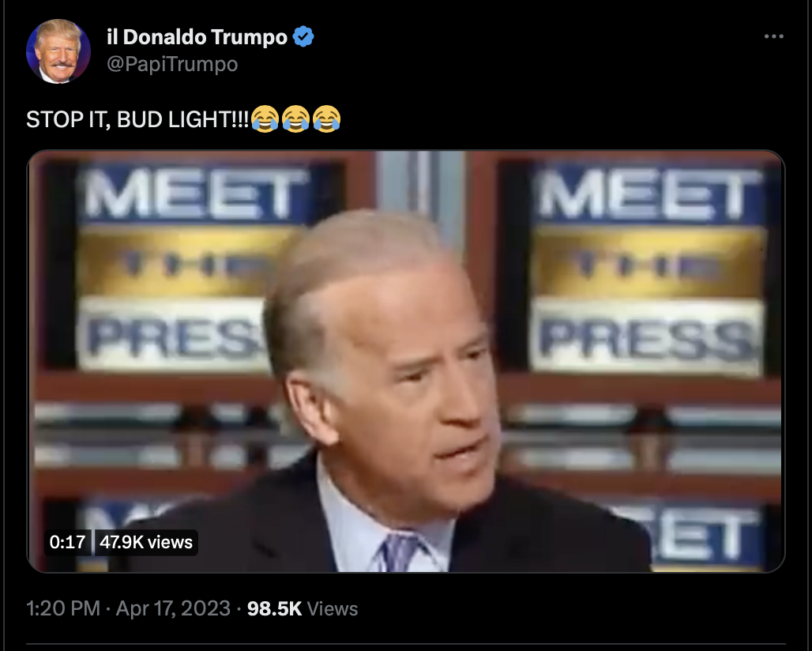Screen dimensions: 812x651
Task: Click the middle laughing-crying emoji
Action: pos(295,119)
